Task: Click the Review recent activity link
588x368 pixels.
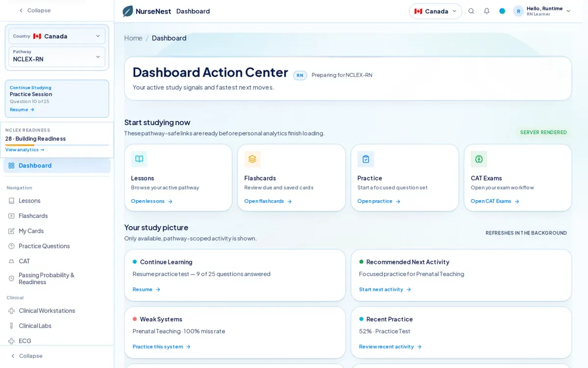Action: [x=391, y=347]
